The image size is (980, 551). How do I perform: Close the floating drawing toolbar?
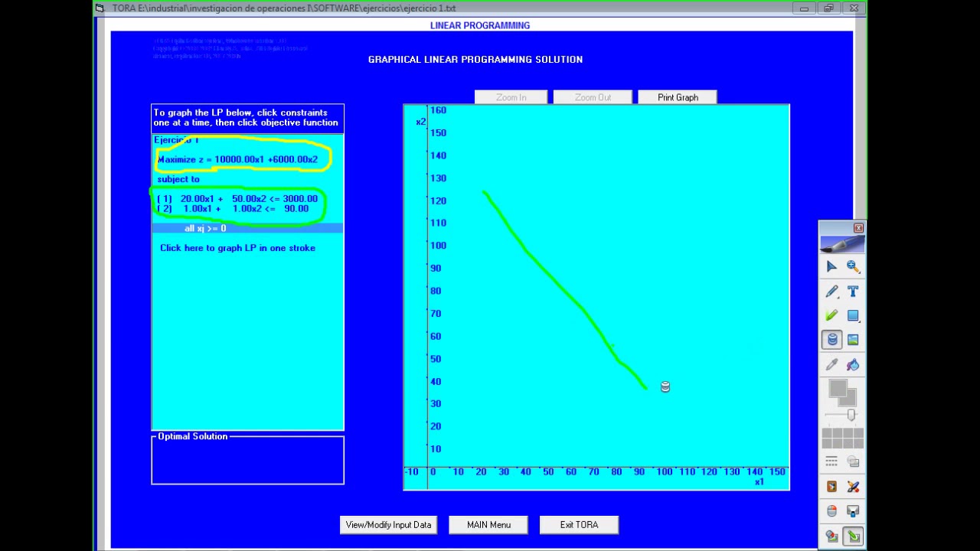858,228
